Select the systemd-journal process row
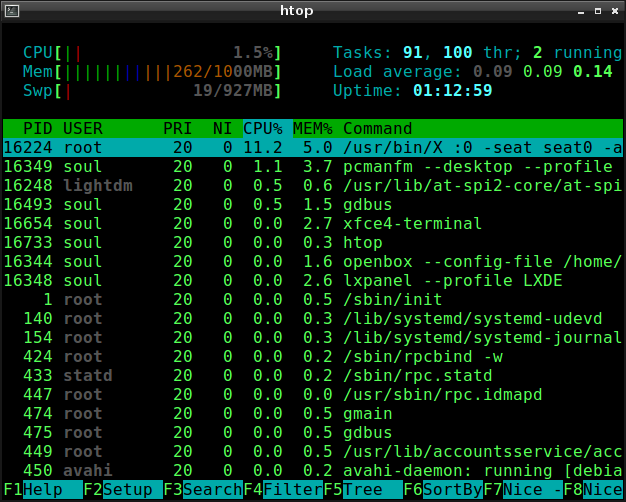Screen dimensions: 626x502 (x=313, y=337)
